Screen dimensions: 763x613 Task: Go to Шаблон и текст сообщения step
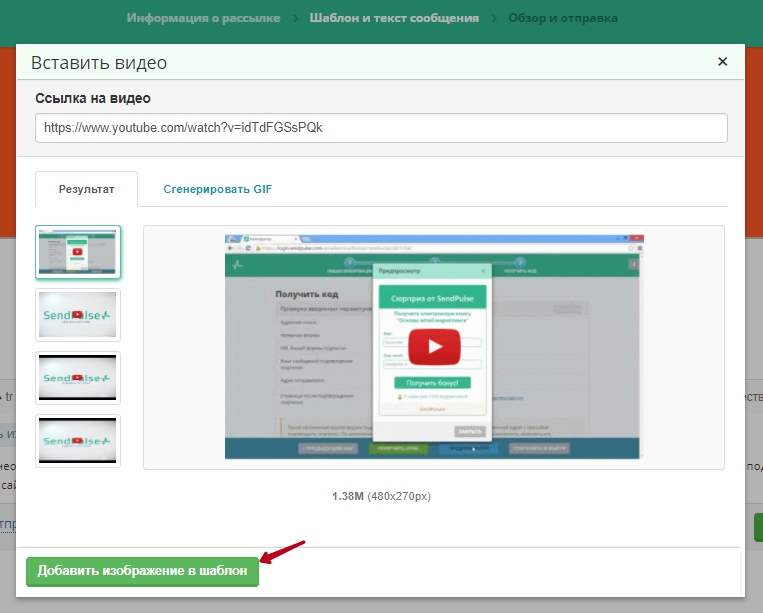pyautogui.click(x=394, y=18)
